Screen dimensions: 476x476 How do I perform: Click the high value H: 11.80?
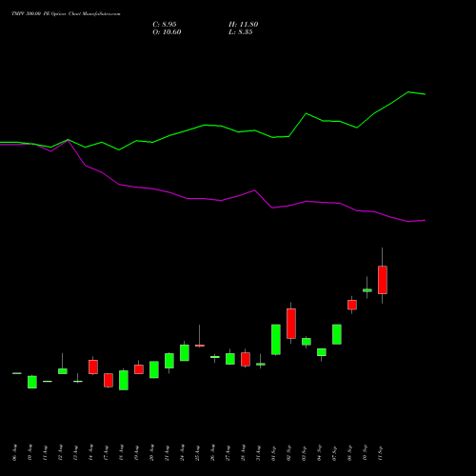coord(244,25)
